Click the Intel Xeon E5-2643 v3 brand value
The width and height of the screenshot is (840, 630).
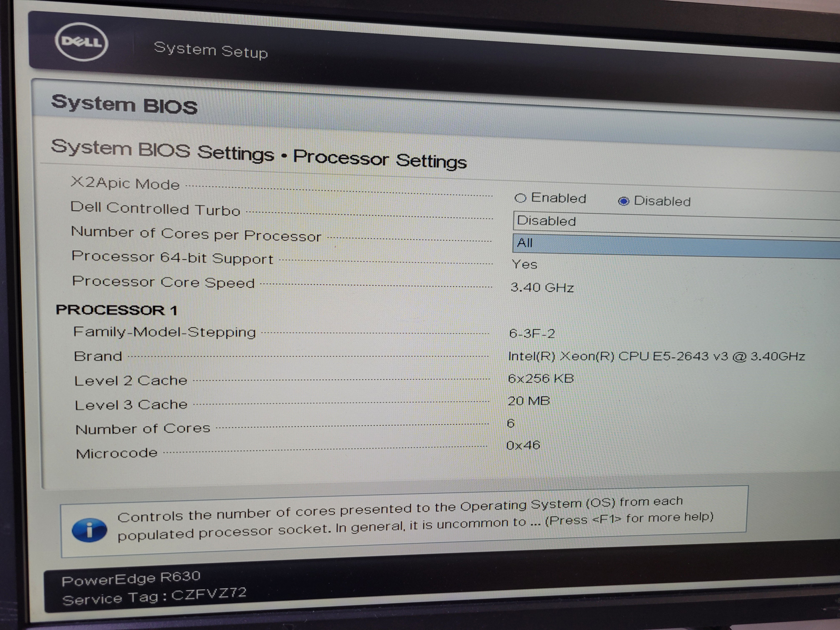(657, 356)
